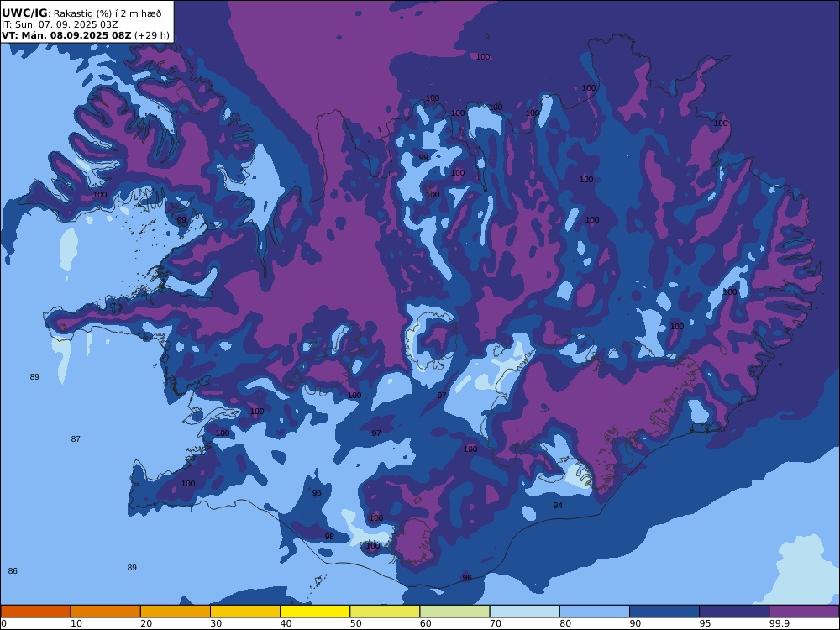Screen dimensions: 840x630
Task: Select the dark navy 95–99.9 legend swatch
Action: tap(734, 612)
